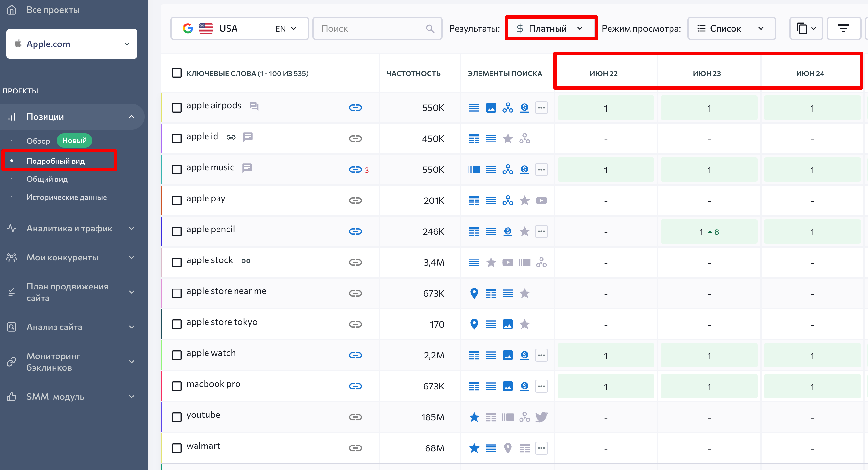Click the star icon in the apple id row
The width and height of the screenshot is (868, 470).
tap(508, 139)
